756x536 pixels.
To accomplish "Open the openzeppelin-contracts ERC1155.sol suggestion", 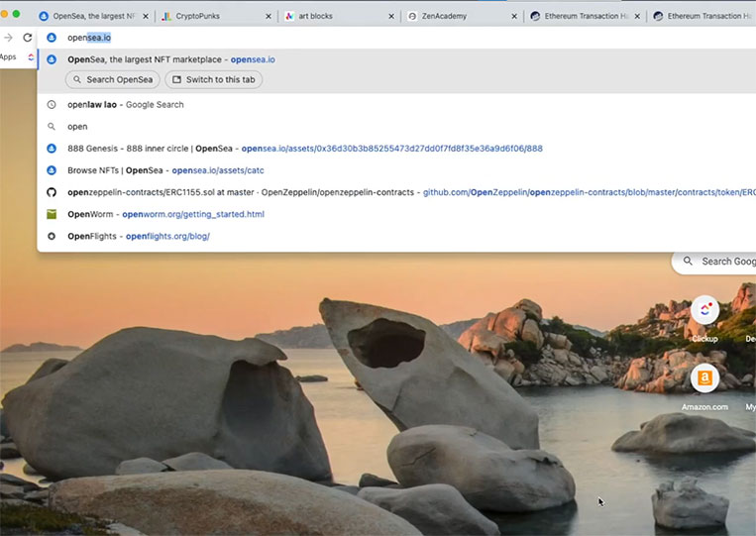I will coord(396,192).
